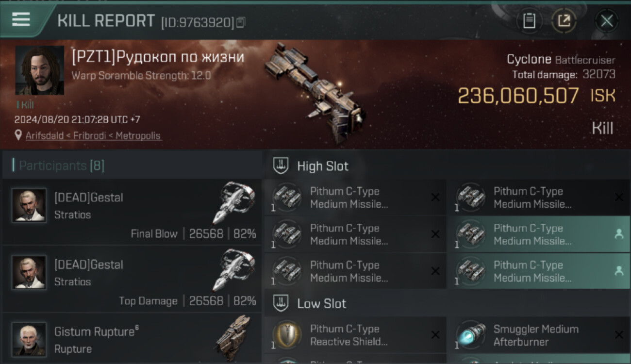Screen dimensions: 631x364
Task: Click X beside Smuggler Medium Afterburner
Action: click(619, 335)
